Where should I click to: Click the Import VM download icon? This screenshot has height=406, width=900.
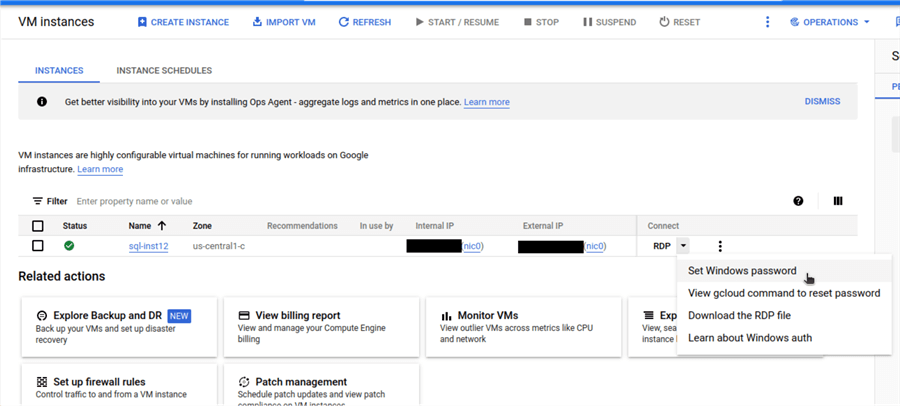pos(257,22)
